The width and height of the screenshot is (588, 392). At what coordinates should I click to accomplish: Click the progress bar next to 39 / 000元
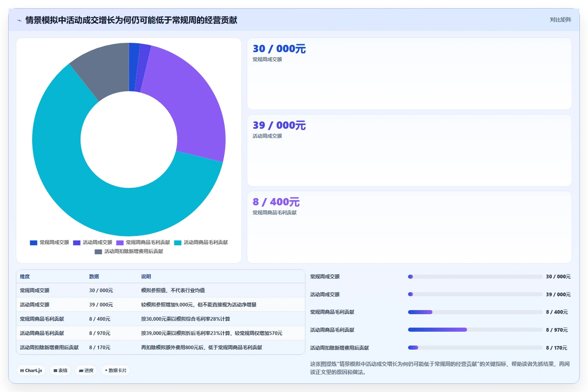[x=475, y=294]
